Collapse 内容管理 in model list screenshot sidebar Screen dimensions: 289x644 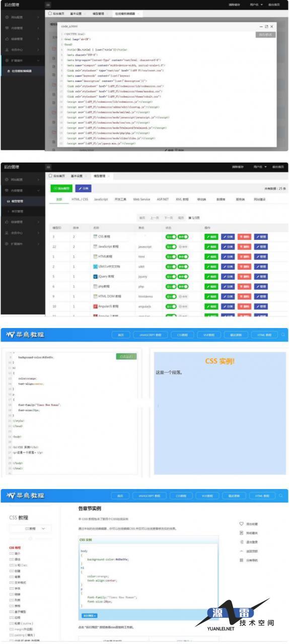[x=23, y=191]
